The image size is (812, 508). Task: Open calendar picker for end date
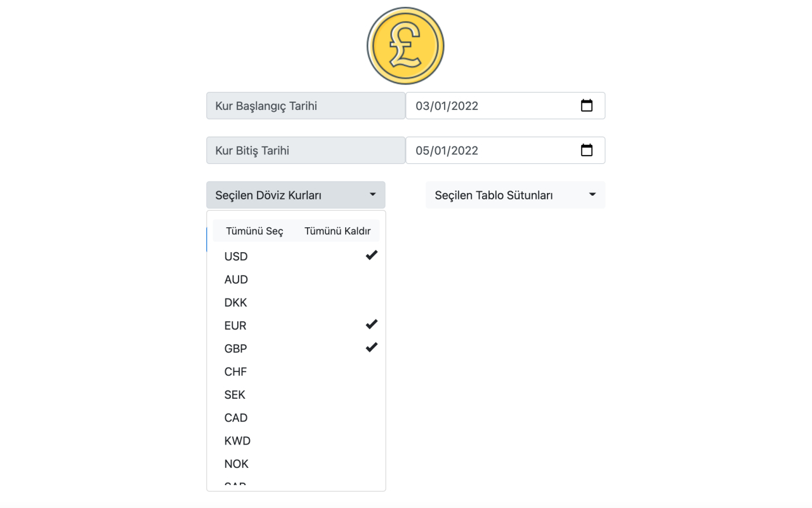587,150
